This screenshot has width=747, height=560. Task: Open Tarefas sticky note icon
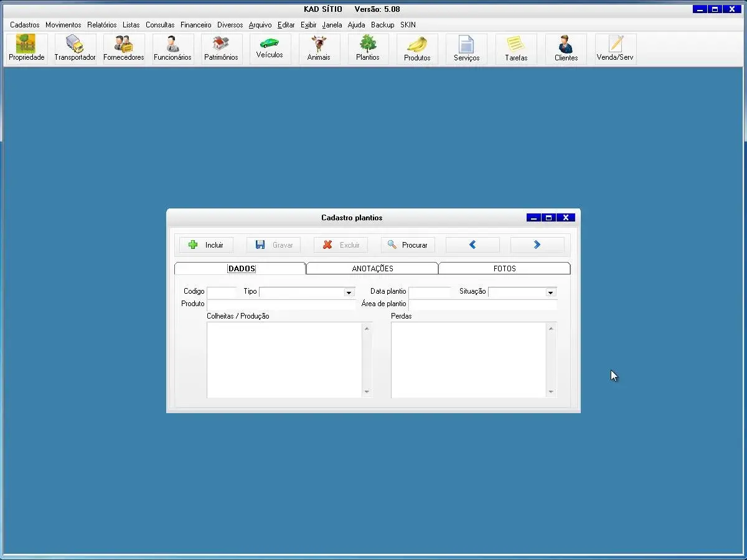click(516, 49)
